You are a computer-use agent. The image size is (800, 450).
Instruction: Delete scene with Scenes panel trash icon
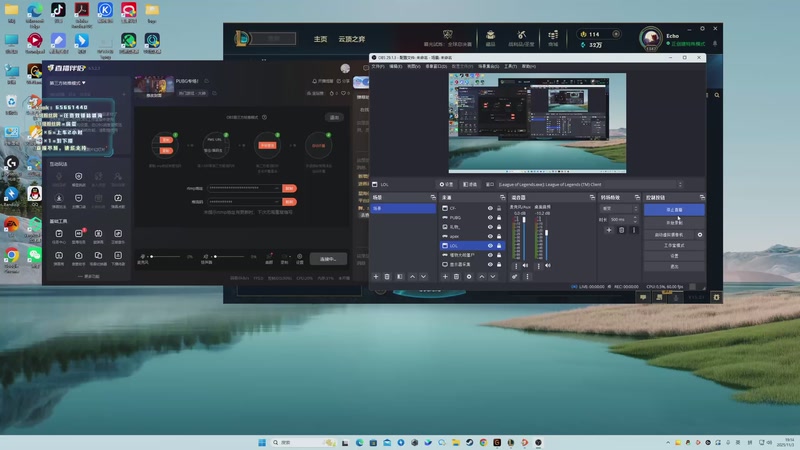(x=387, y=277)
